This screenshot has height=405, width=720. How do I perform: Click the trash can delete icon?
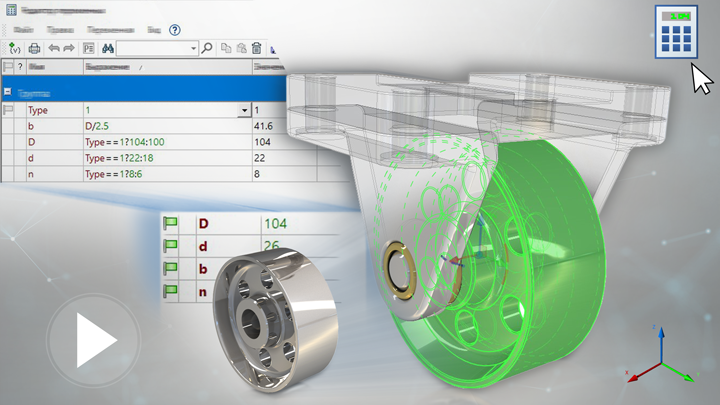pyautogui.click(x=257, y=48)
